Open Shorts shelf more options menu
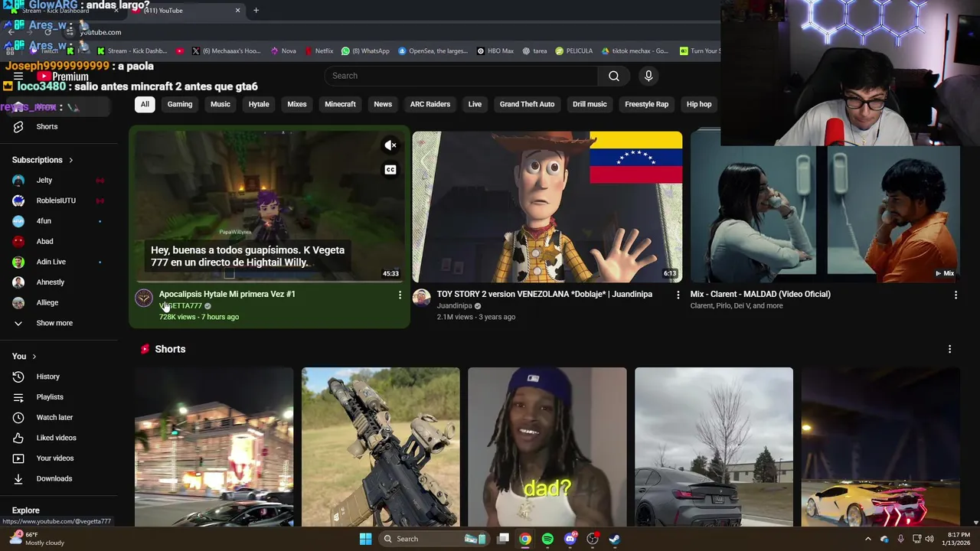This screenshot has height=551, width=980. click(x=949, y=349)
